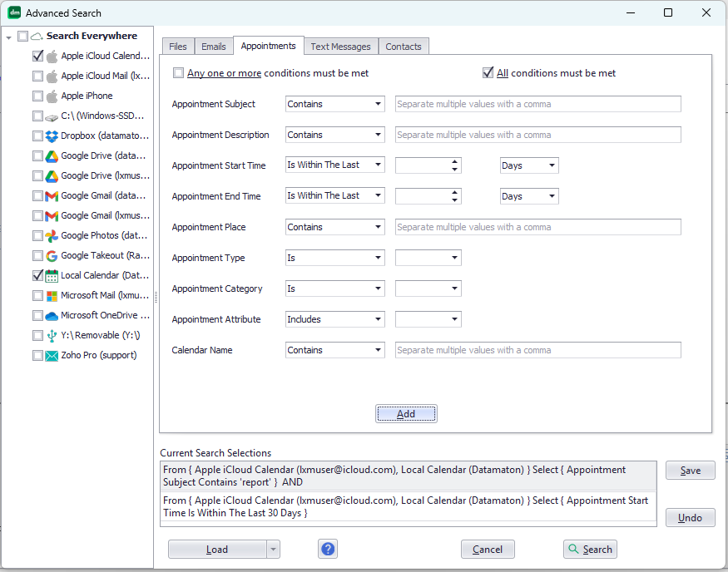The image size is (728, 572).
Task: Select the Local Calendar icon
Action: [50, 275]
